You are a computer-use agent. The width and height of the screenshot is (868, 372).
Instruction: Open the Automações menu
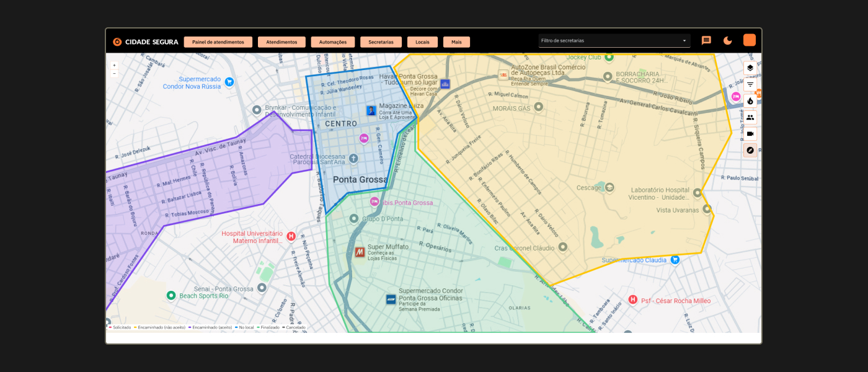point(333,42)
